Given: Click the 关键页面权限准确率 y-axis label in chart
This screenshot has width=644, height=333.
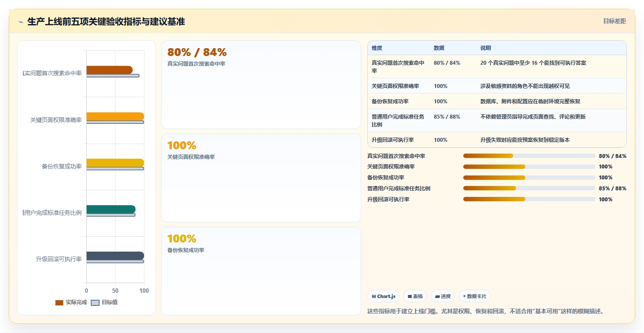Looking at the screenshot, I should (56, 120).
